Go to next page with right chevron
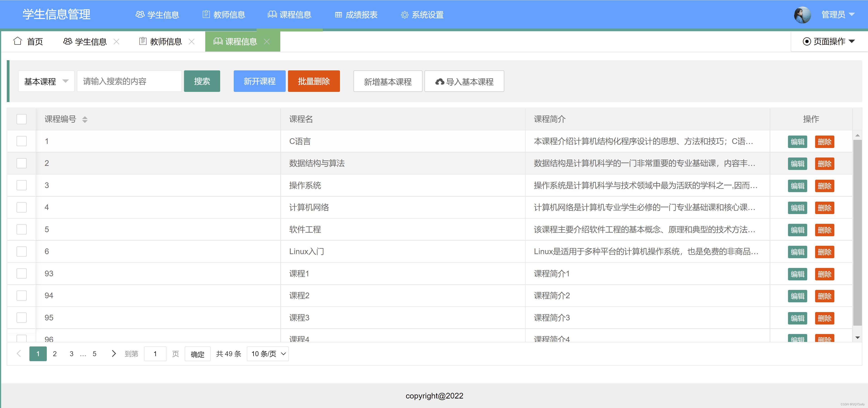The width and height of the screenshot is (868, 408). (113, 353)
